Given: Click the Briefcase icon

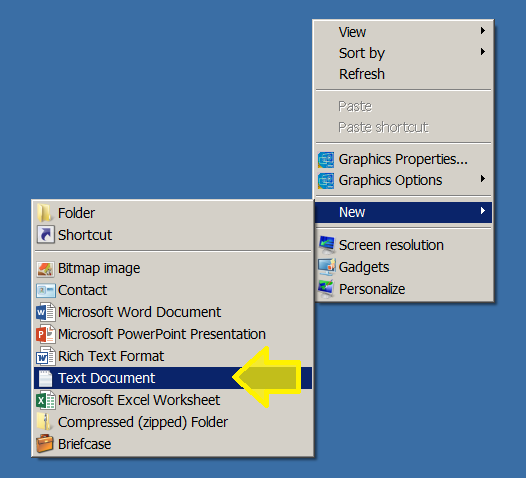Looking at the screenshot, I should pos(45,444).
